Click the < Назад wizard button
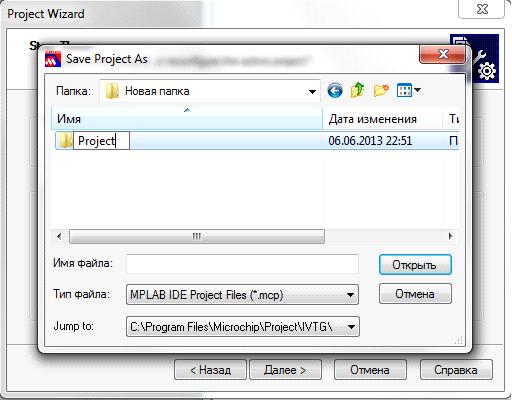Screen dimensions: 512x400 coord(210,370)
